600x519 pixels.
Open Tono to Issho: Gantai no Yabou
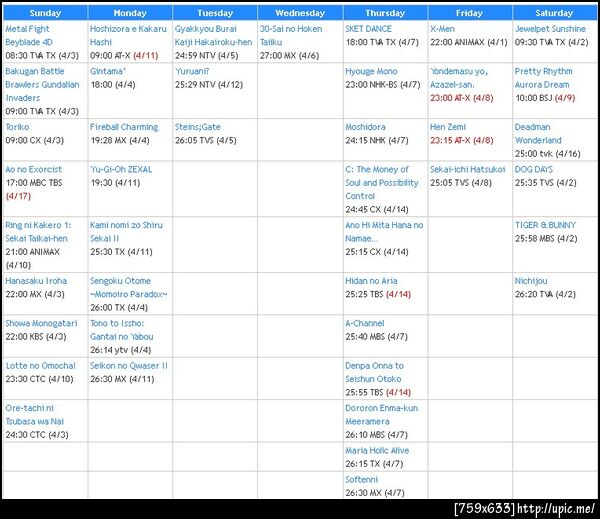pyautogui.click(x=121, y=330)
